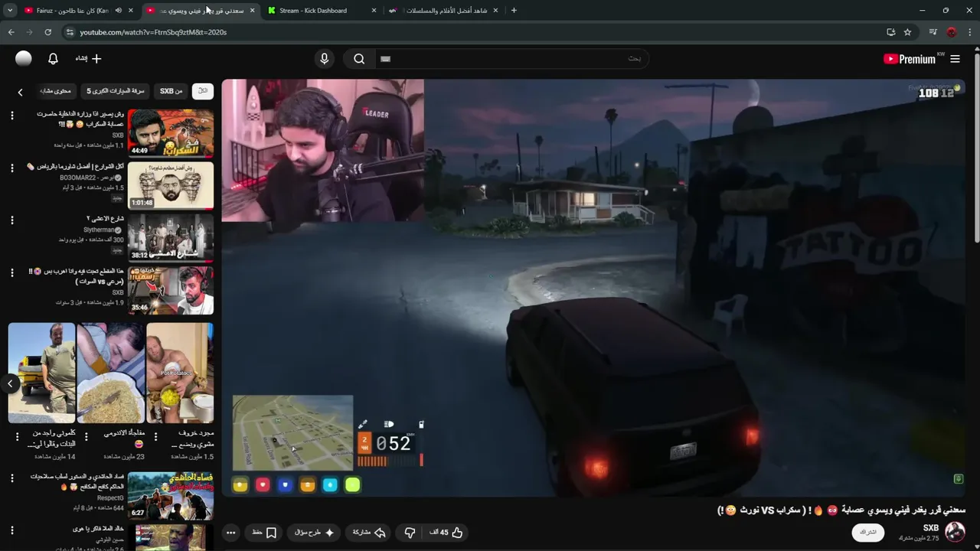Open the Chrome three-dot menu

pyautogui.click(x=970, y=32)
